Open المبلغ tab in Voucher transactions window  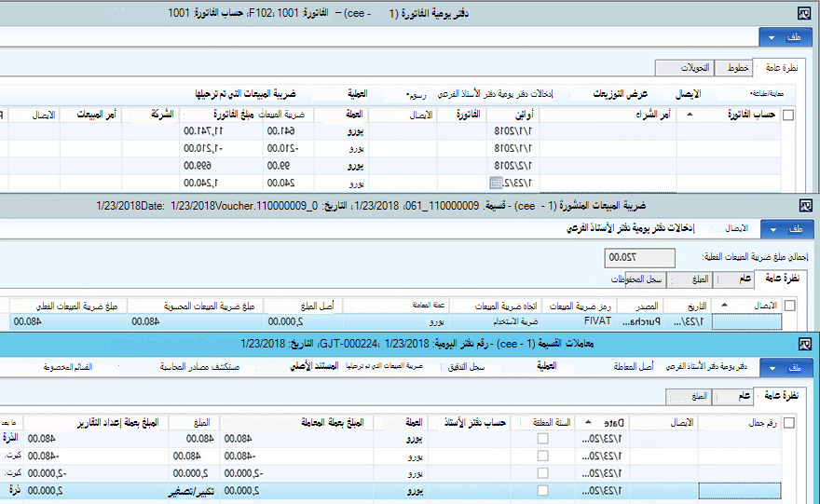point(690,396)
